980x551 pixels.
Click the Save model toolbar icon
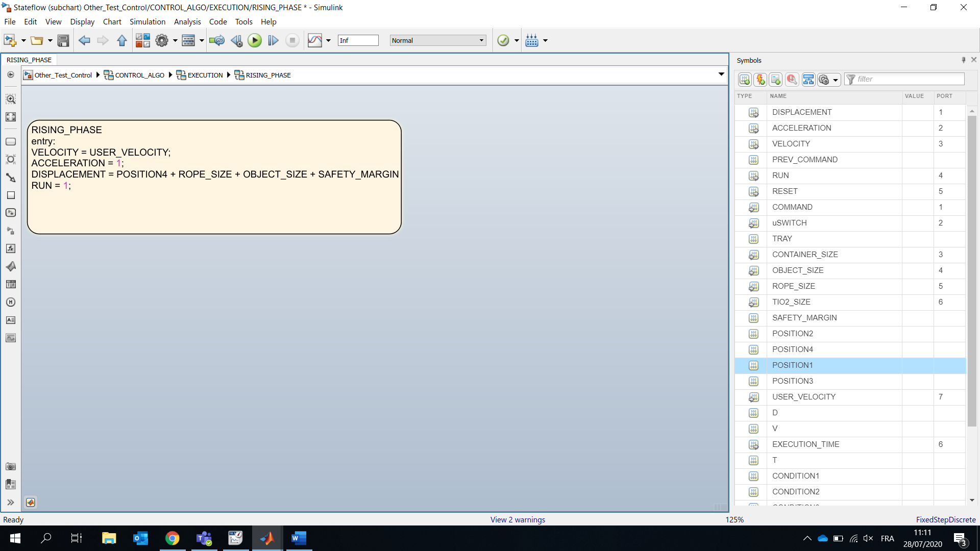coord(63,40)
